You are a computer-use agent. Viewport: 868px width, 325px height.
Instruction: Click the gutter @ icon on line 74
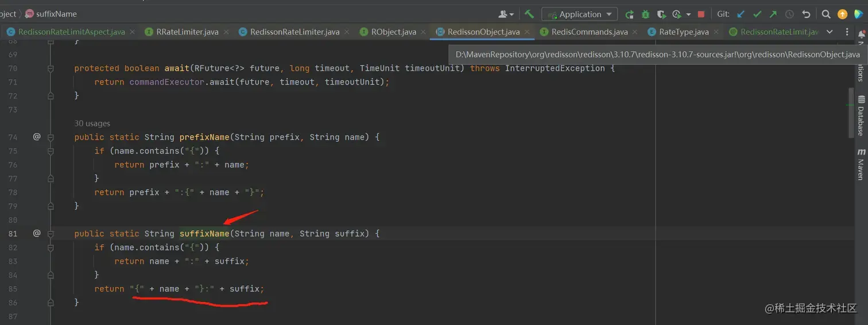pos(37,137)
